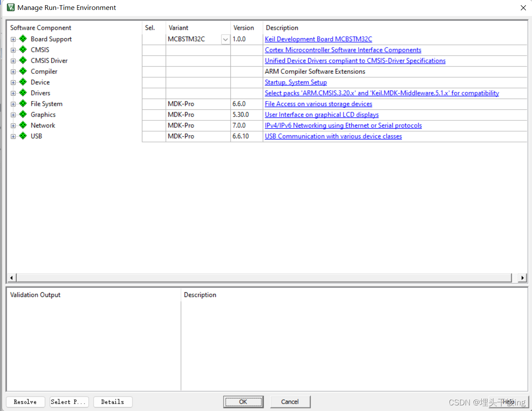The width and height of the screenshot is (532, 411).
Task: Open Keil Development Board MCBSTM32C link
Action: pos(318,39)
